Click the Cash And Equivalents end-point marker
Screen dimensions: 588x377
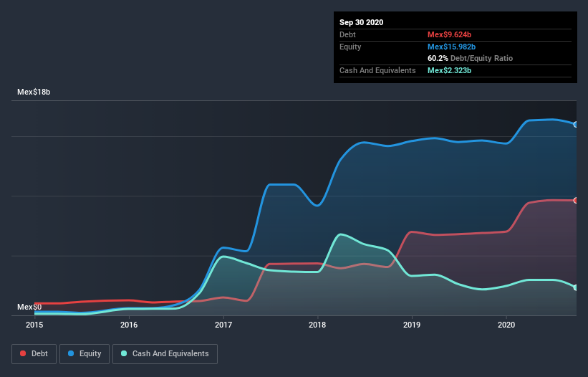[x=576, y=287]
